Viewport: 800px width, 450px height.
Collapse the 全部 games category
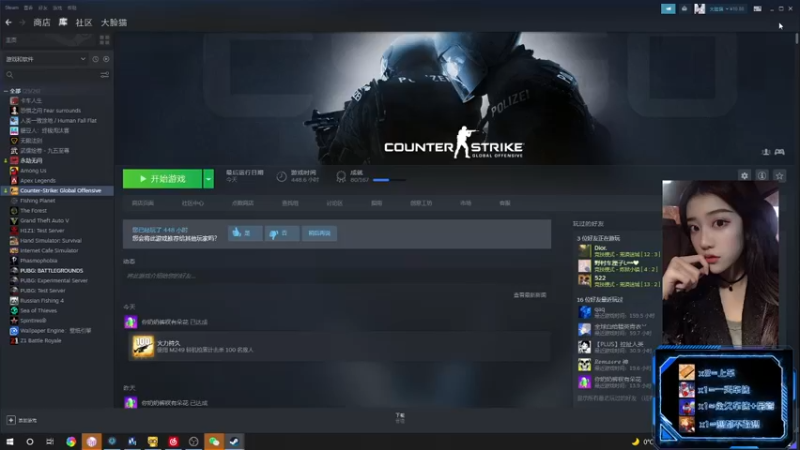pyautogui.click(x=6, y=91)
